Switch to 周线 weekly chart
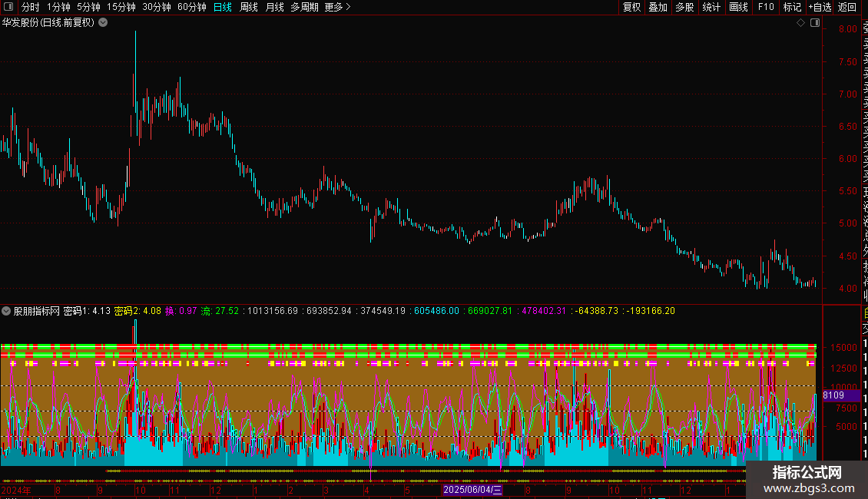 249,7
